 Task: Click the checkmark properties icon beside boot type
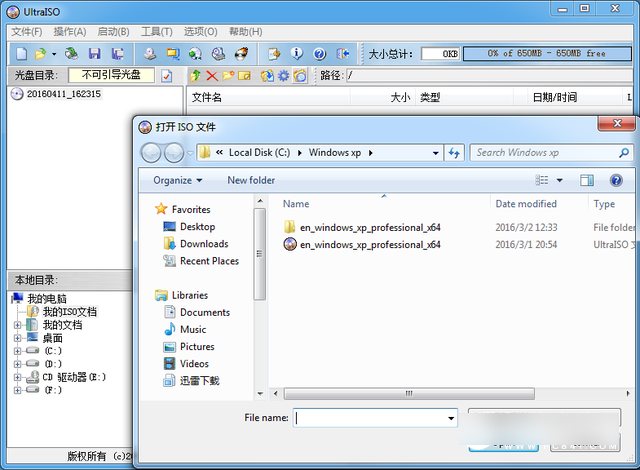click(x=167, y=76)
